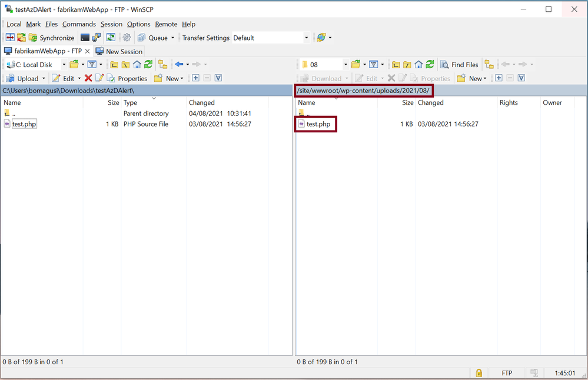Expand the local Edit dropdown arrow

click(79, 78)
